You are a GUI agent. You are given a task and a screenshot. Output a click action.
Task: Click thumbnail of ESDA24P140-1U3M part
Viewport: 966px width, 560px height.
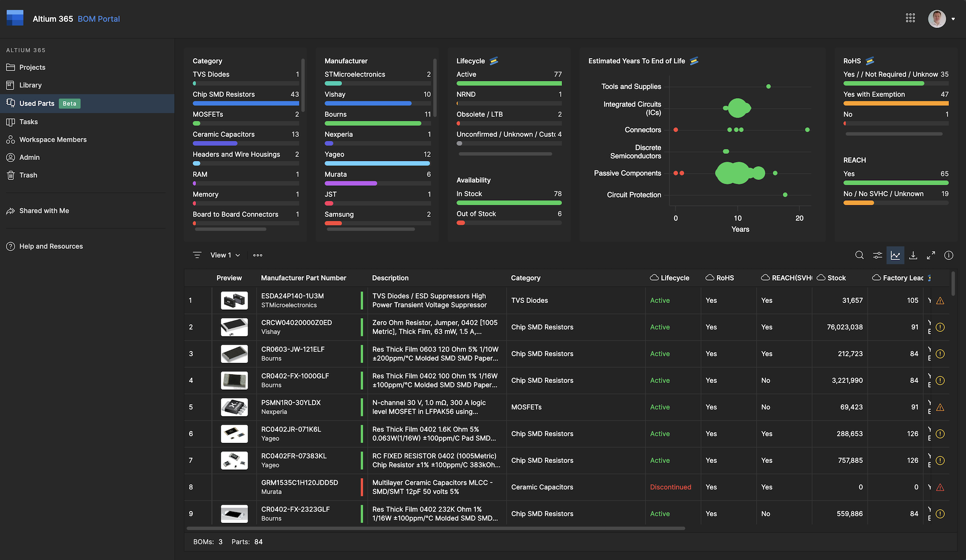pyautogui.click(x=234, y=300)
